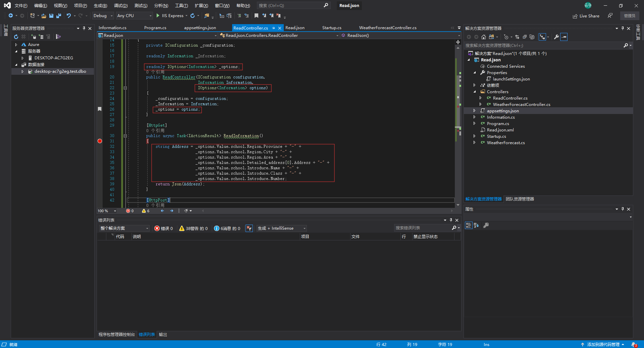The width and height of the screenshot is (644, 348).
Task: Toggle the errors filter showing 错误 0
Action: pos(163,228)
